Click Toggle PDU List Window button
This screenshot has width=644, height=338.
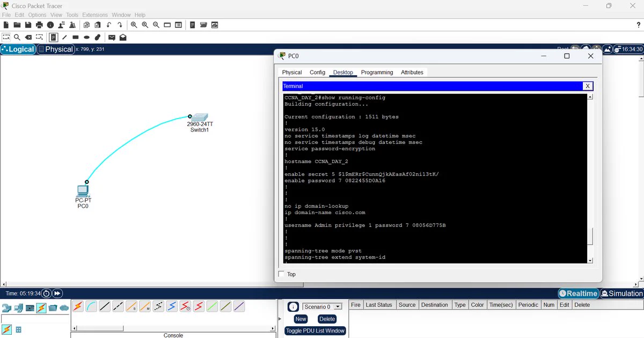point(315,330)
